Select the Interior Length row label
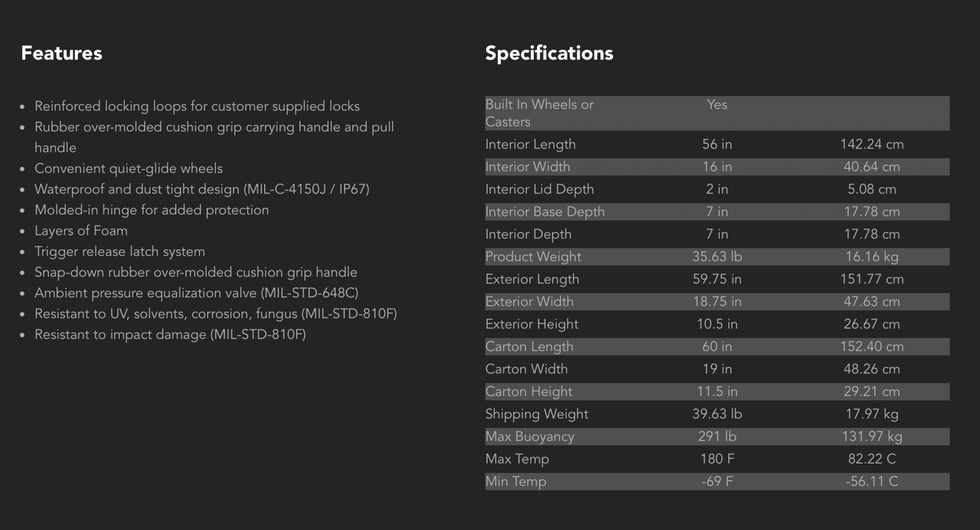 [530, 144]
